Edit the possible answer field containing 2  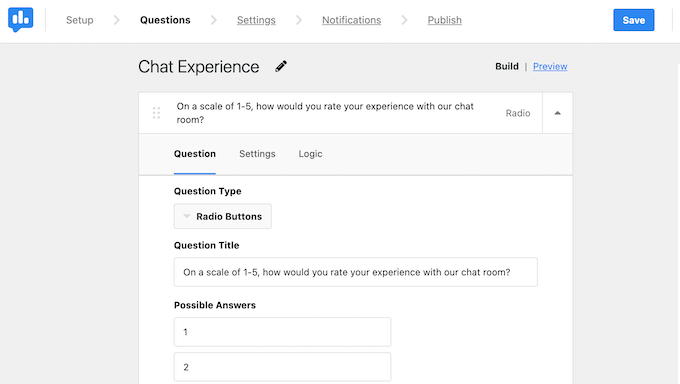[282, 367]
